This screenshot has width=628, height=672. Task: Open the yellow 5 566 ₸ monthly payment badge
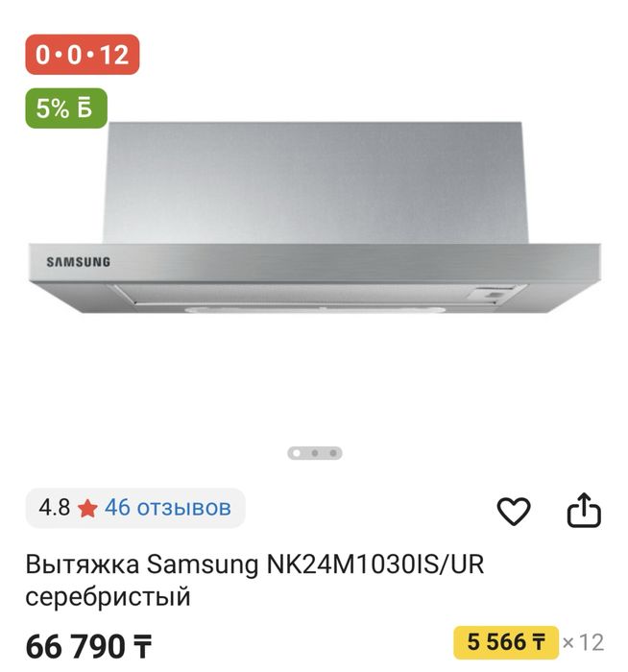(506, 642)
